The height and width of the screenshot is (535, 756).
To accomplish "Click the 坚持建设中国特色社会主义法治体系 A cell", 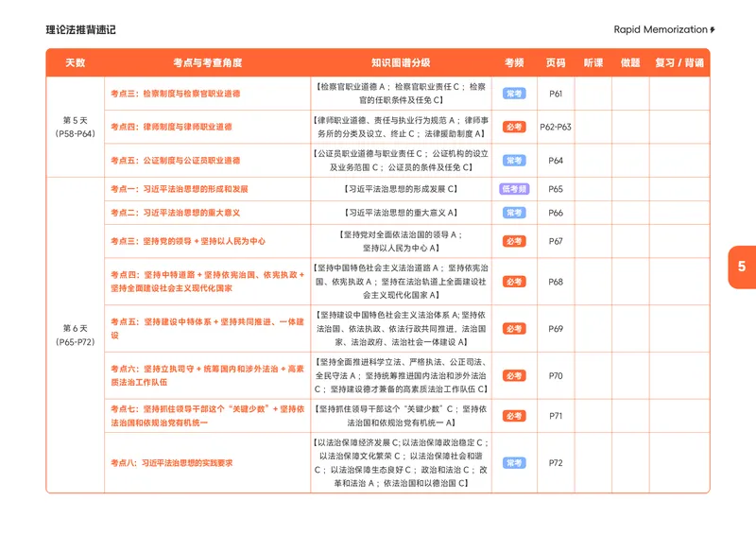I will click(401, 329).
